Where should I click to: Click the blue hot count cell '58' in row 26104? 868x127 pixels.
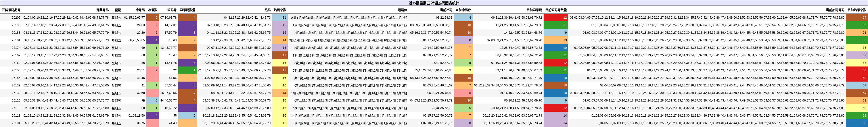[x=857, y=123]
